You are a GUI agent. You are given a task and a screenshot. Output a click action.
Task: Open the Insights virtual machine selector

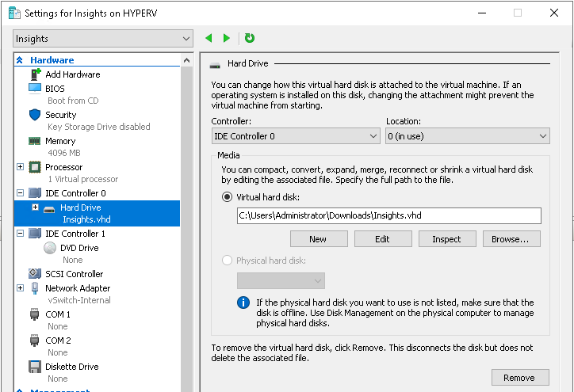coord(103,39)
